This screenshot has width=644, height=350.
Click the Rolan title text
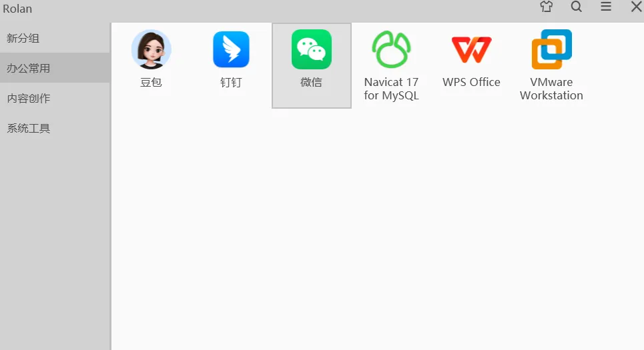tap(17, 9)
